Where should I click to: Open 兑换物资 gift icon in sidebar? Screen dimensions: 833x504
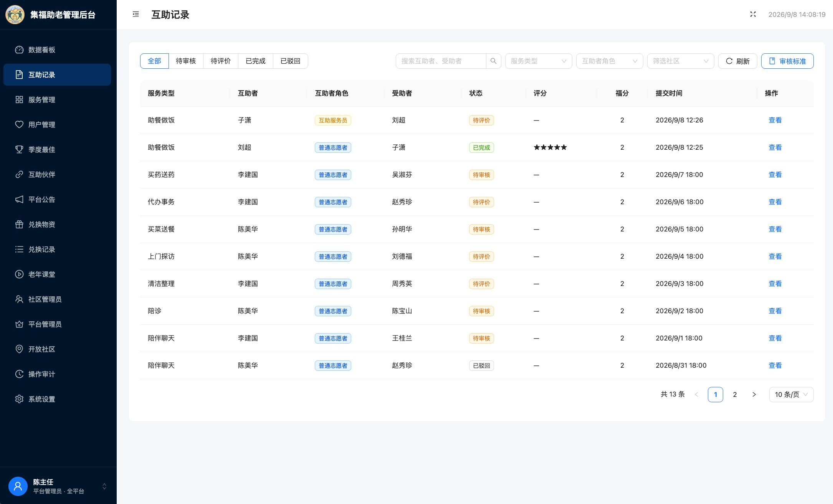(x=19, y=225)
